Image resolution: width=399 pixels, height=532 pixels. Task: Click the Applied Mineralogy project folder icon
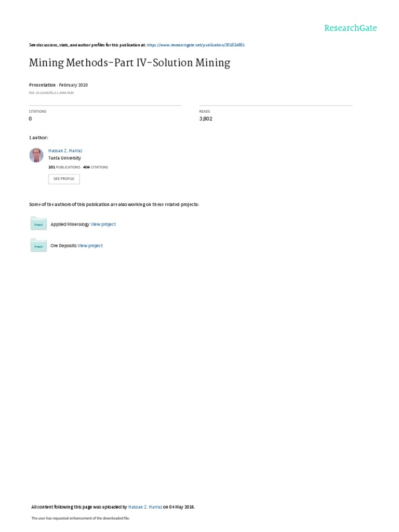(38, 223)
